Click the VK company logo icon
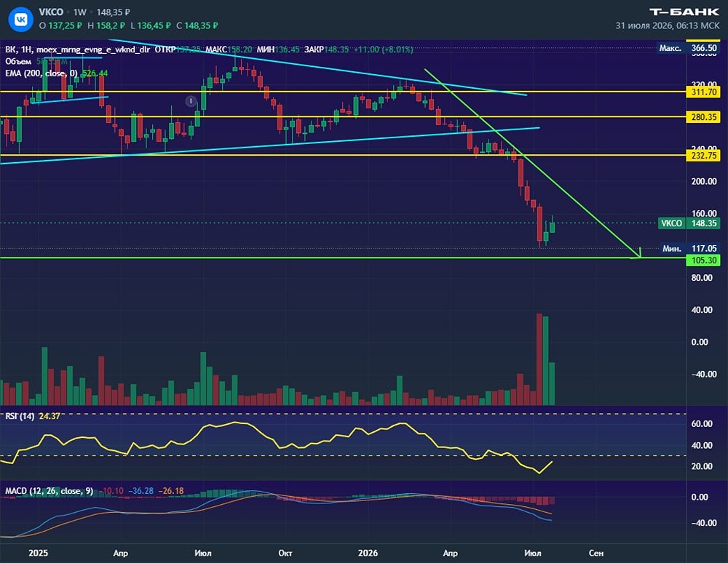This screenshot has height=563, width=728. 21,20
